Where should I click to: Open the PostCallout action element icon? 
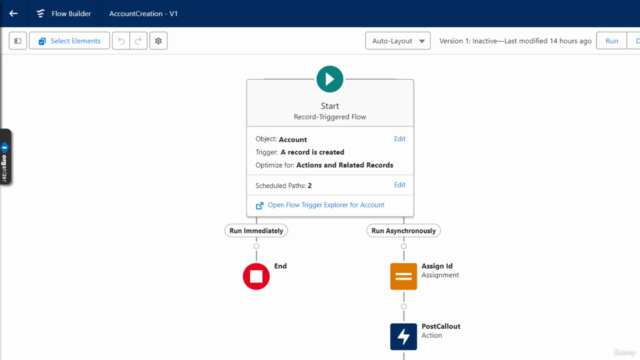coord(404,337)
